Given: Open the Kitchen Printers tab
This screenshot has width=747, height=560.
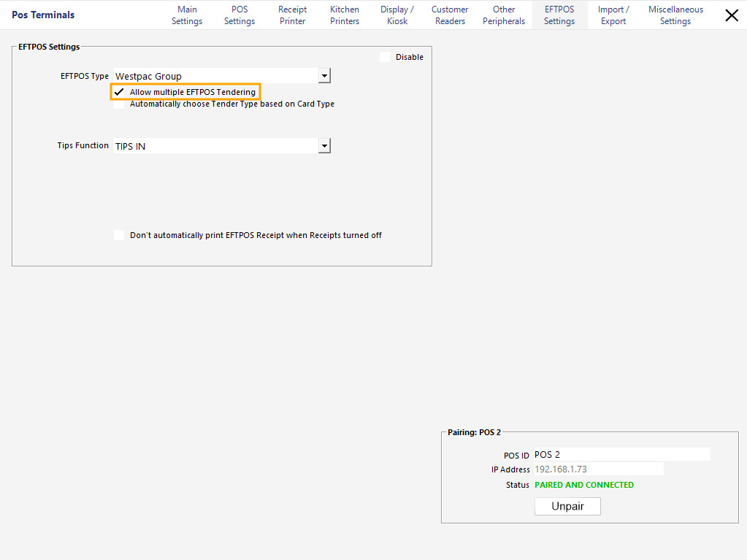Looking at the screenshot, I should point(344,15).
